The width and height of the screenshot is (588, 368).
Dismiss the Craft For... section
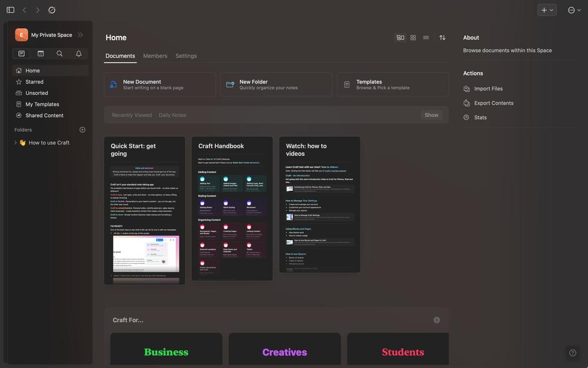[x=437, y=320]
